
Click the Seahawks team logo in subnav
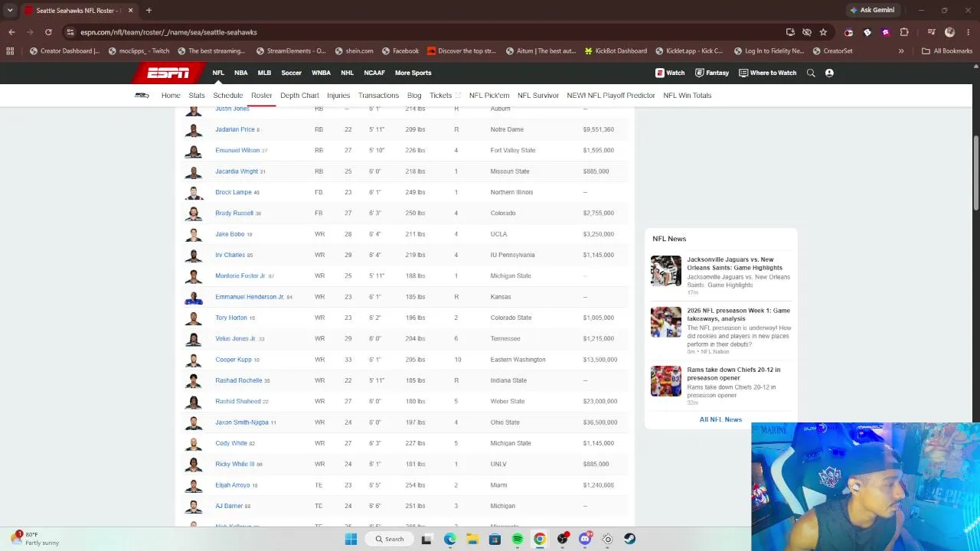[142, 96]
